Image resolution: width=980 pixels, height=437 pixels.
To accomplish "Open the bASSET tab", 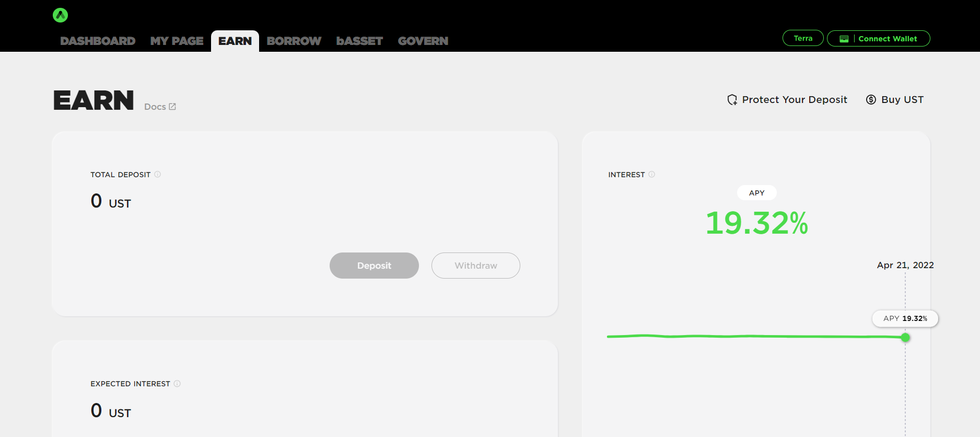I will click(359, 41).
